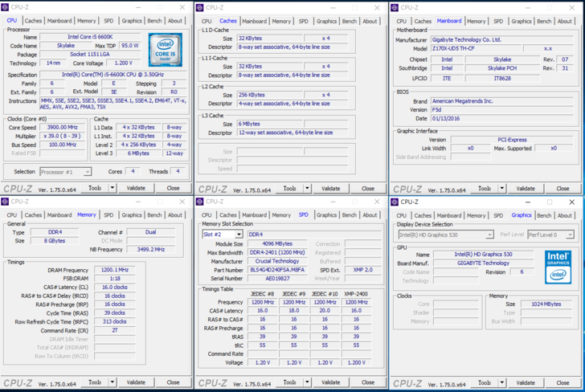The height and width of the screenshot is (392, 585).
Task: Click the Core Speed 3900.00 MHz field
Action: (63, 128)
